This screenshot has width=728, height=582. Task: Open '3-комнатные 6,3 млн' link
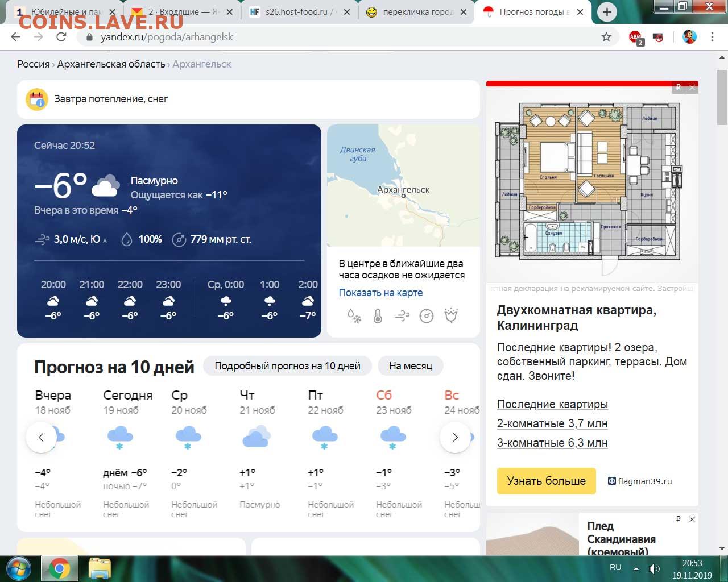pos(552,443)
